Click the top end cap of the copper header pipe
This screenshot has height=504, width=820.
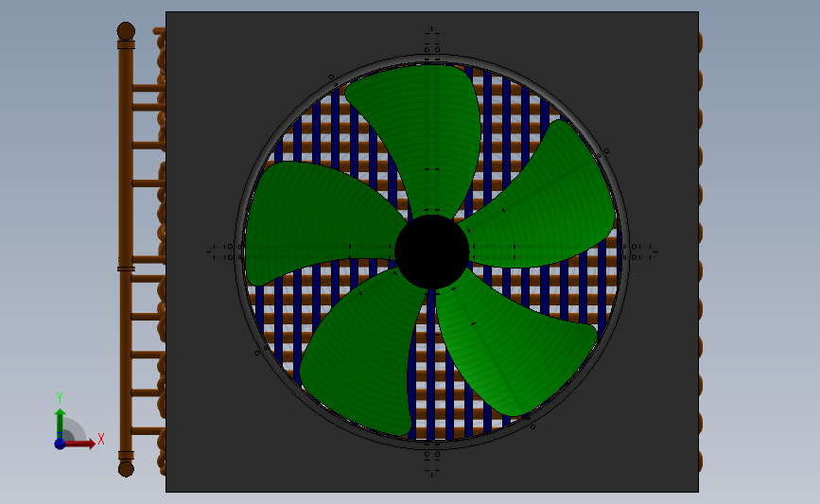126,31
